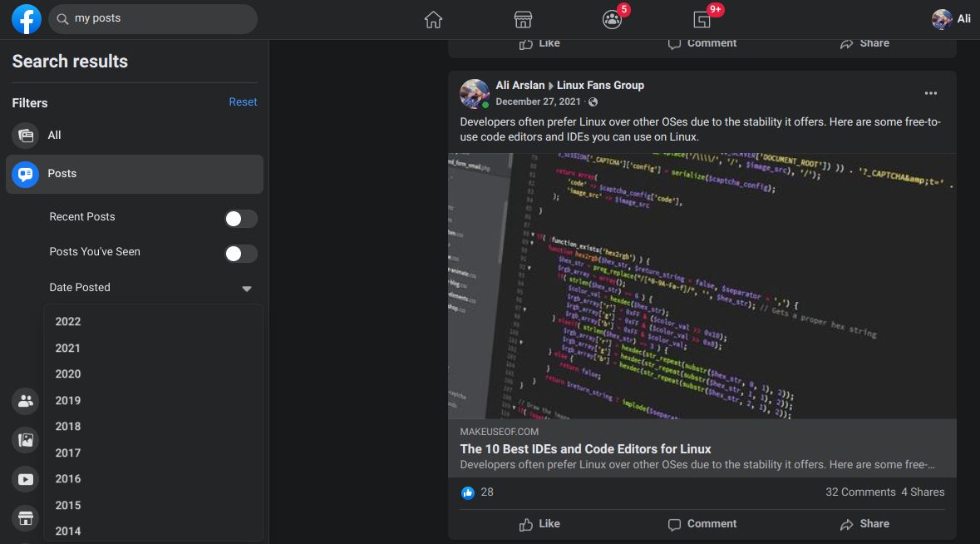Select the People filter icon in sidebar
Image resolution: width=980 pixels, height=544 pixels.
tap(26, 403)
